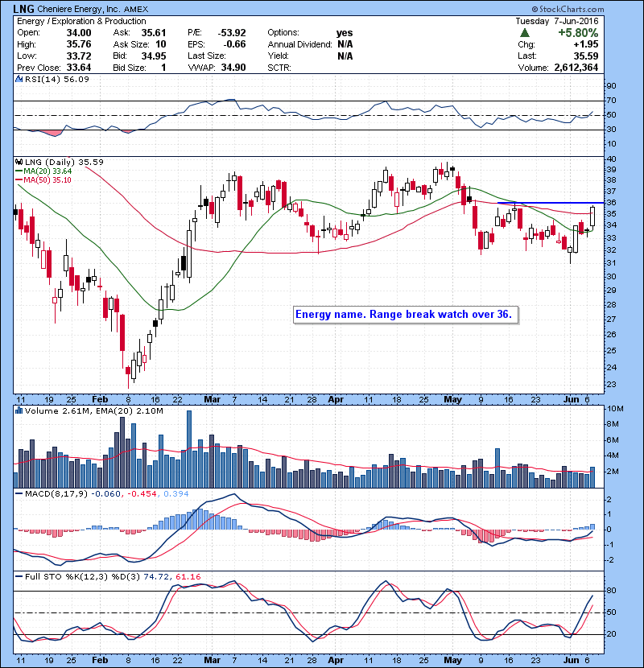The image size is (644, 668).
Task: Click the Open value 34.00
Action: [79, 33]
